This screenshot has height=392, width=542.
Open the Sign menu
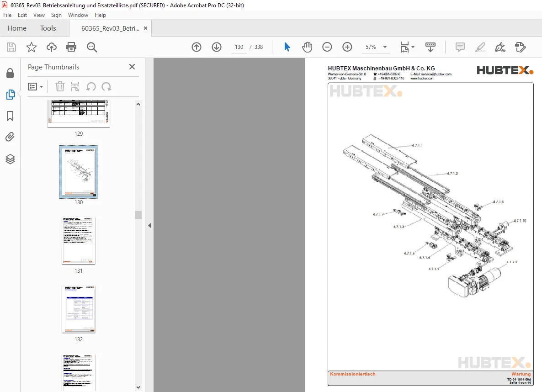tap(56, 15)
